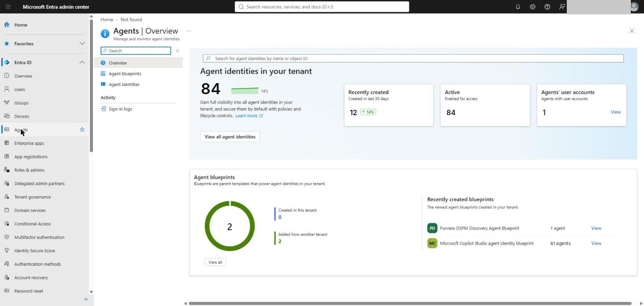Open Groups in the sidebar

(21, 103)
